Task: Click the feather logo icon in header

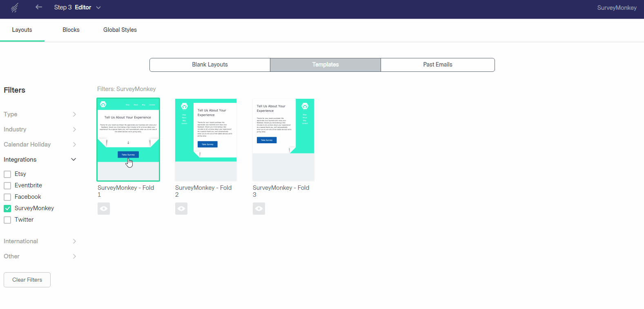Action: point(15,8)
